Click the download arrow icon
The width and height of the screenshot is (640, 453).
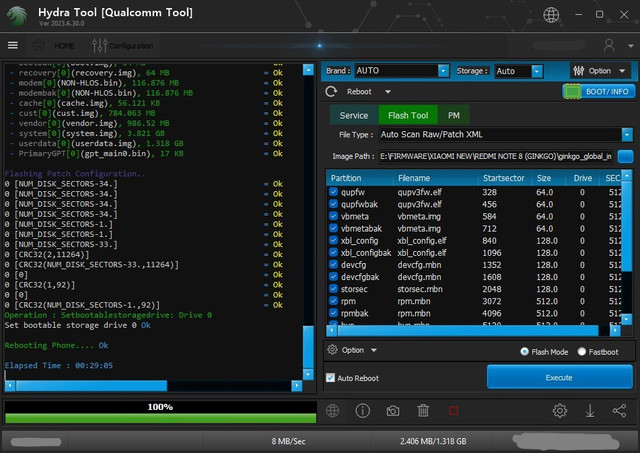tap(590, 411)
